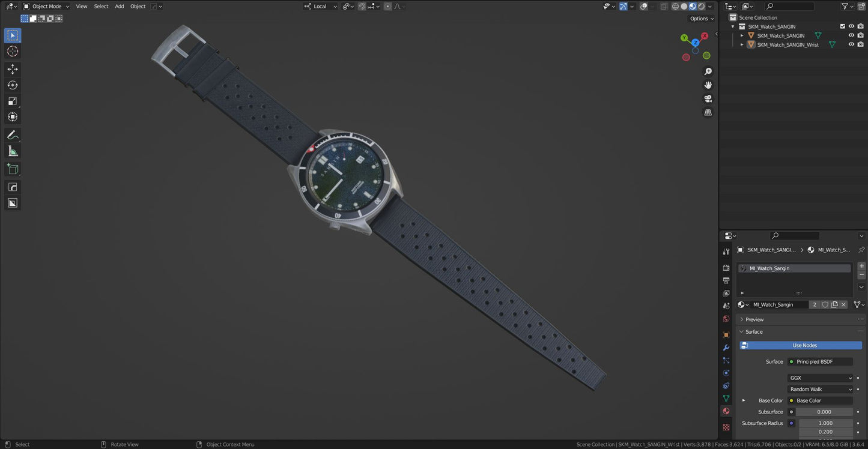
Task: Expand the SKM_Watch_SANGIN_Wrist tree item
Action: point(742,44)
